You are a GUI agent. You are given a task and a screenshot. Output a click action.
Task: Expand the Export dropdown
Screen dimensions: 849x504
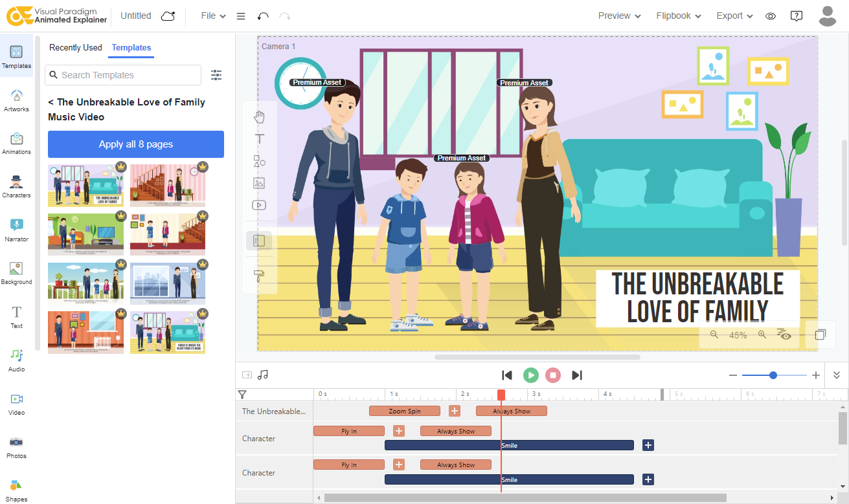[734, 16]
